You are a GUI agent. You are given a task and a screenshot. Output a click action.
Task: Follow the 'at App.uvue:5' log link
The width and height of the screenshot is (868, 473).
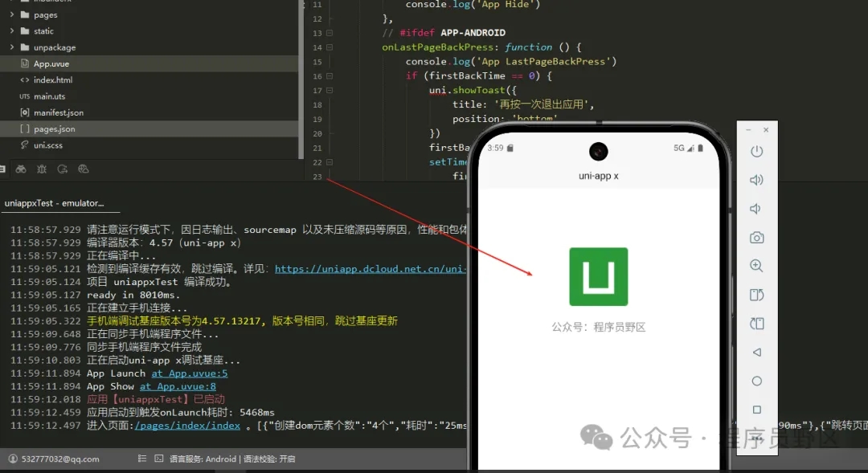pyautogui.click(x=190, y=373)
